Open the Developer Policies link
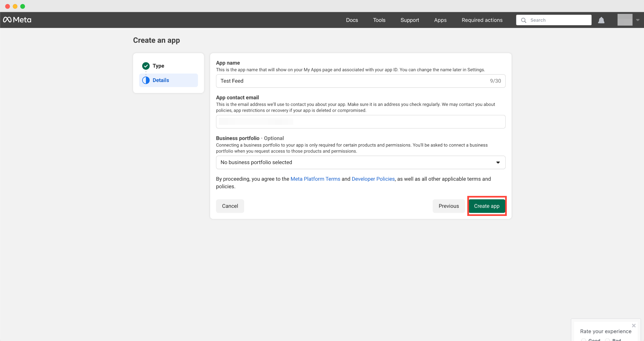 tap(373, 179)
